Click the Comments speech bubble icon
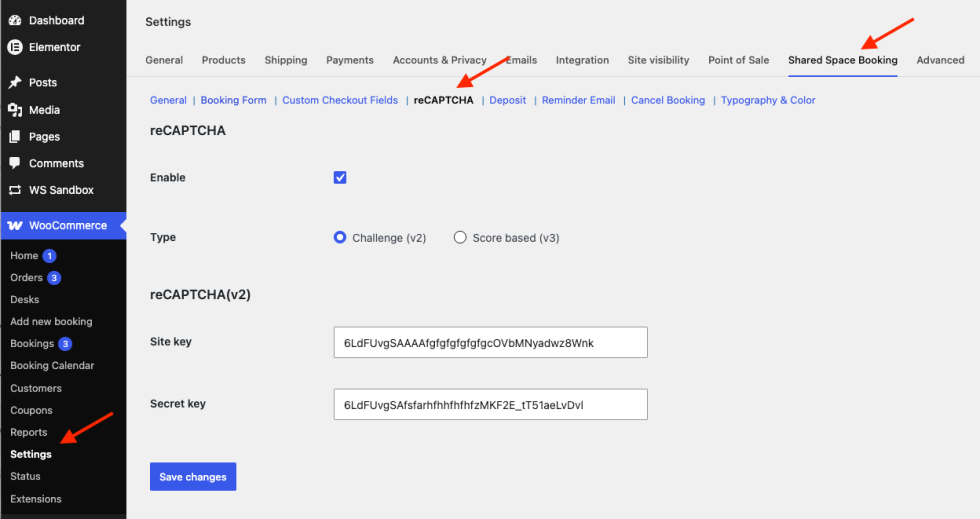Image resolution: width=980 pixels, height=519 pixels. 15,163
